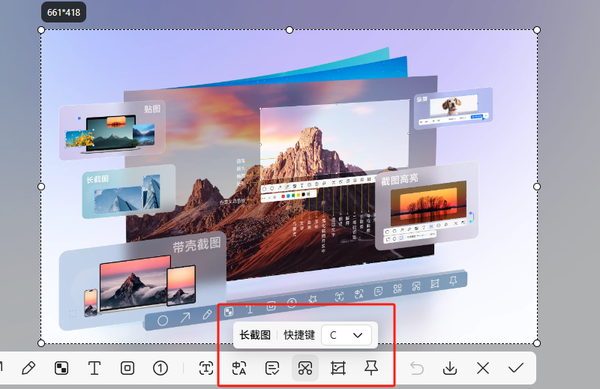
Task: Start the long screenshot scissors tool
Action: (305, 368)
